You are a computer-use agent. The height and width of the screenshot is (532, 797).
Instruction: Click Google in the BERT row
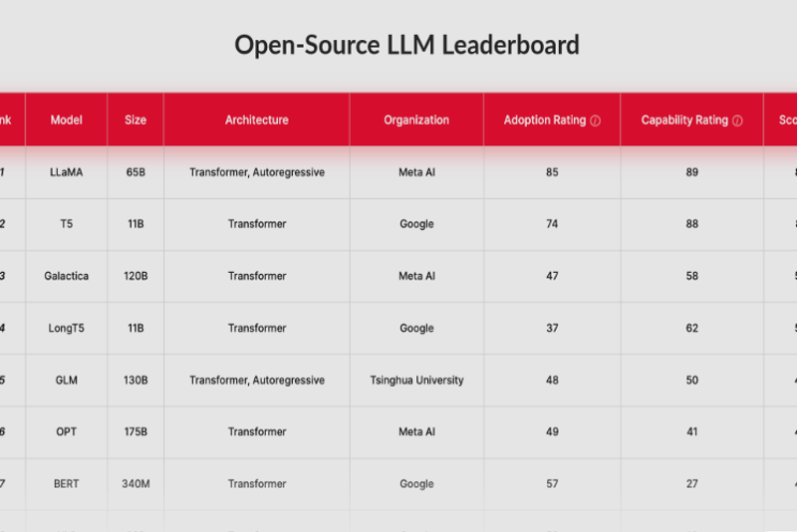(x=416, y=484)
